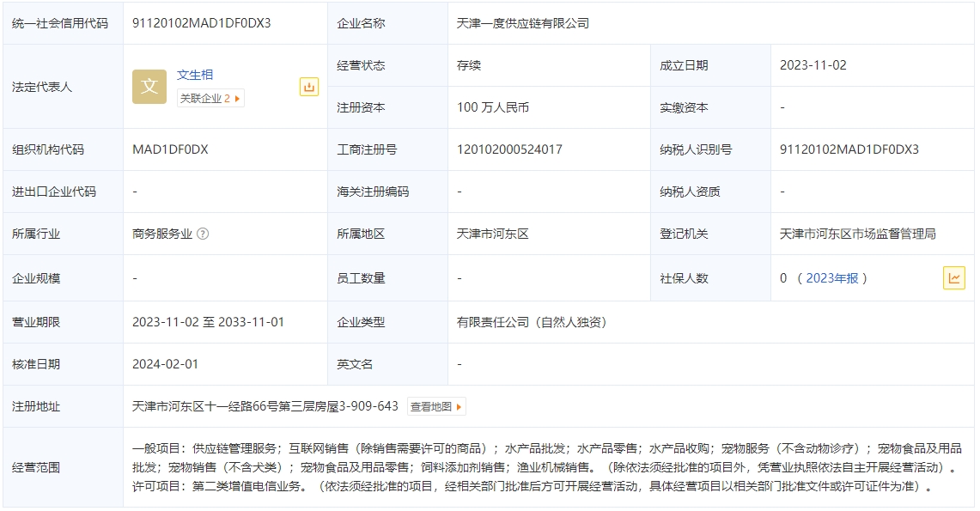Click the 企业名称 label

[x=361, y=23]
